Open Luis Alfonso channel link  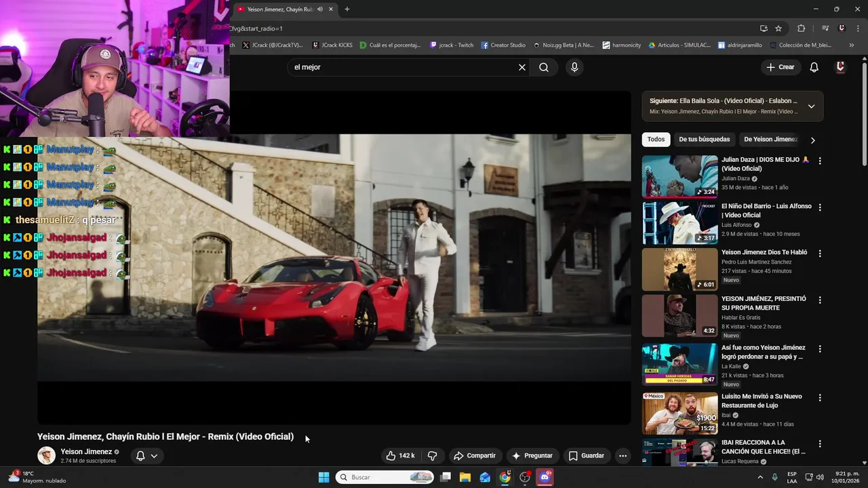click(736, 225)
